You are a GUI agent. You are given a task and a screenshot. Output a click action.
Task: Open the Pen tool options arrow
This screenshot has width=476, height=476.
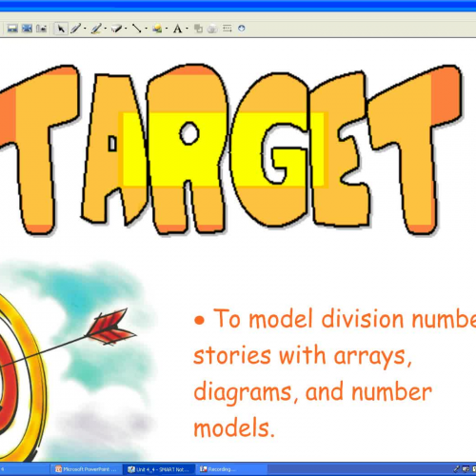[x=85, y=29]
